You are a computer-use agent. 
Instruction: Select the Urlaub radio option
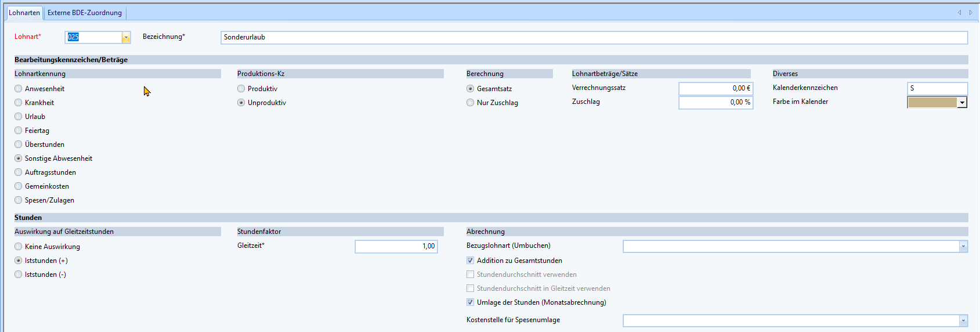[x=19, y=117]
